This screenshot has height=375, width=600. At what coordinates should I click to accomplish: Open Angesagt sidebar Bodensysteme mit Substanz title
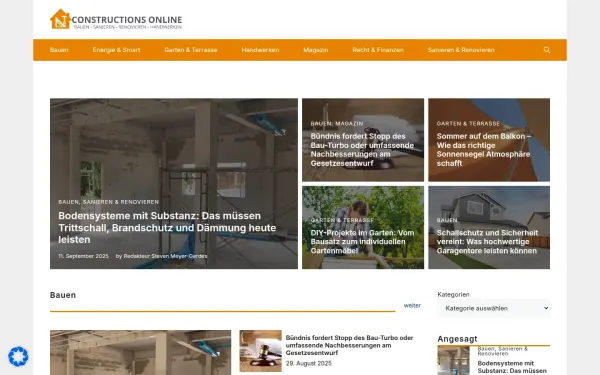512,367
